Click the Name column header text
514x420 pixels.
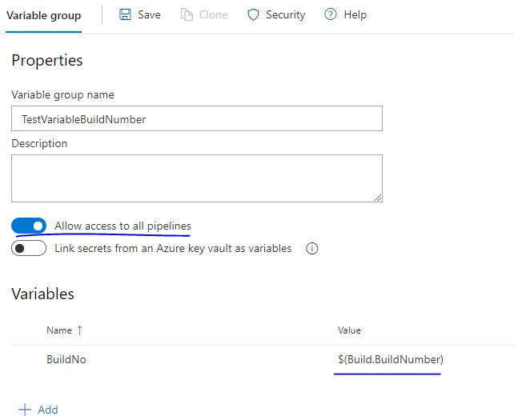(58, 330)
